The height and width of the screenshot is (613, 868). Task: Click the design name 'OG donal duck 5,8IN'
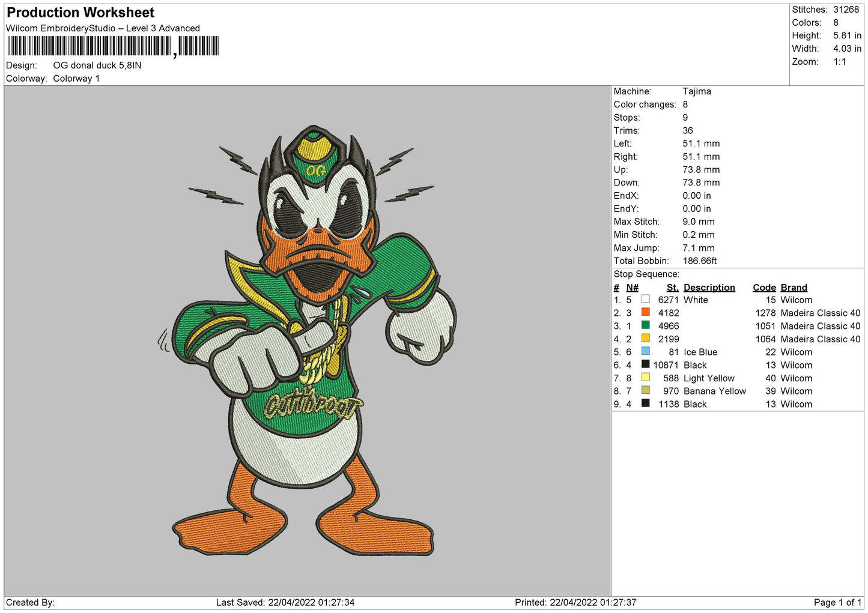97,65
